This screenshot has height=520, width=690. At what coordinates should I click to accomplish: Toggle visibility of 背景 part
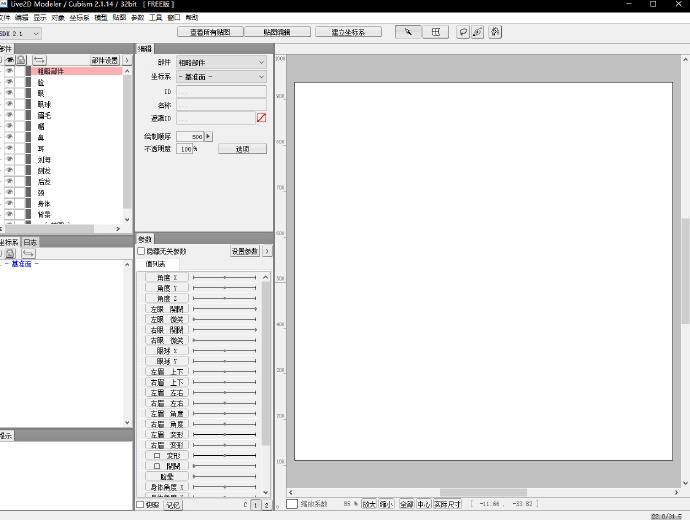tap(10, 215)
